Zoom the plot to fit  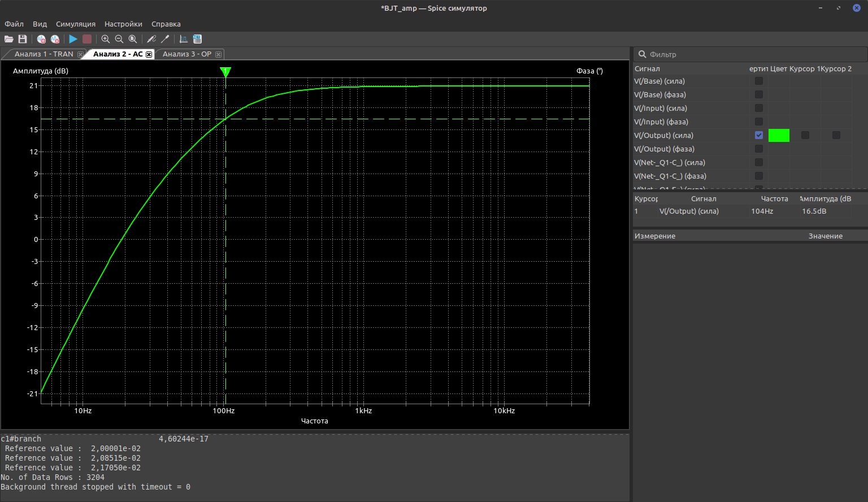(x=133, y=39)
